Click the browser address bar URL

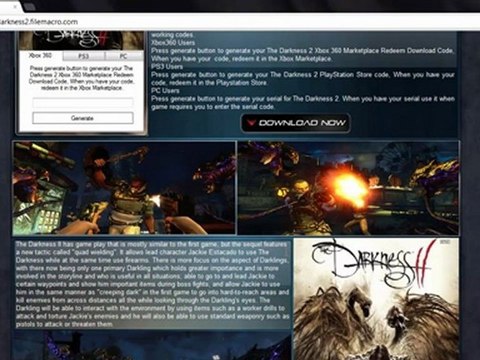click(x=39, y=22)
